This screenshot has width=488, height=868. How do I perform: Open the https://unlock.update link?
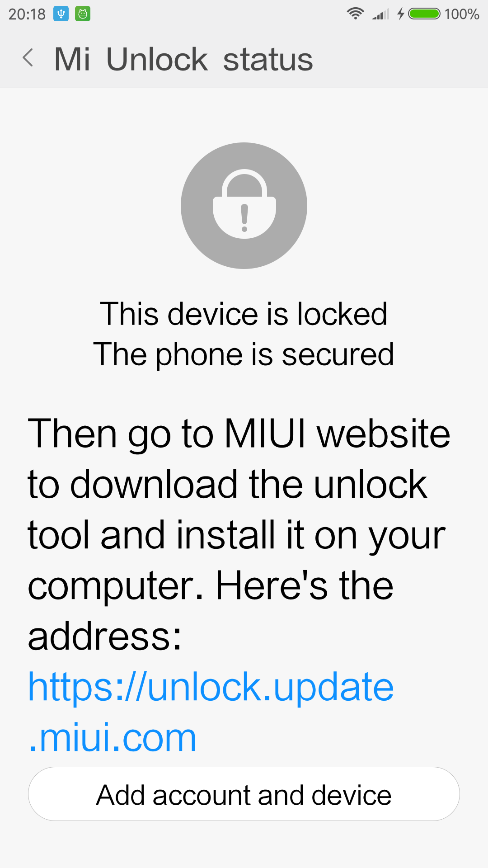pyautogui.click(x=211, y=687)
